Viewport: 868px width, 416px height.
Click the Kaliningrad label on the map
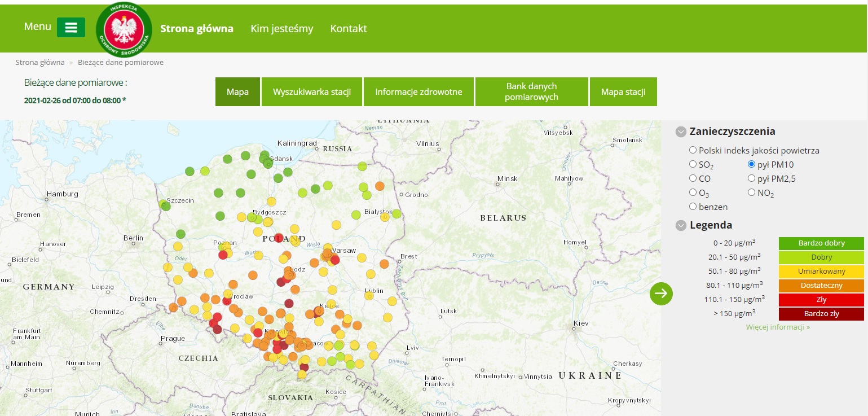(x=297, y=143)
